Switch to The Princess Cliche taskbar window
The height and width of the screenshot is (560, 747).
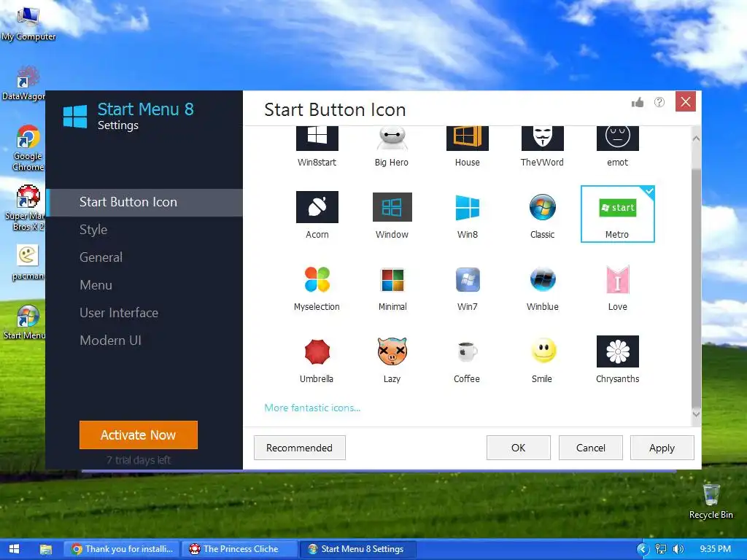click(x=239, y=549)
